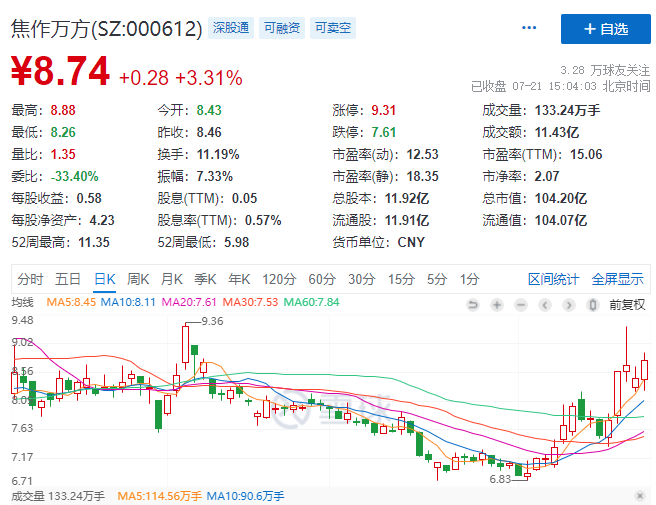Click the 深股通 tag

click(231, 29)
